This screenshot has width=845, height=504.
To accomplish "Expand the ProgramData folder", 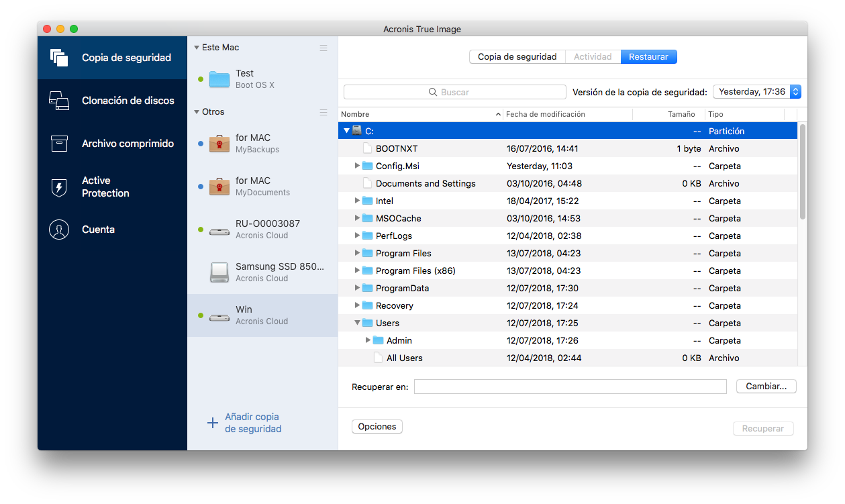I will click(358, 288).
